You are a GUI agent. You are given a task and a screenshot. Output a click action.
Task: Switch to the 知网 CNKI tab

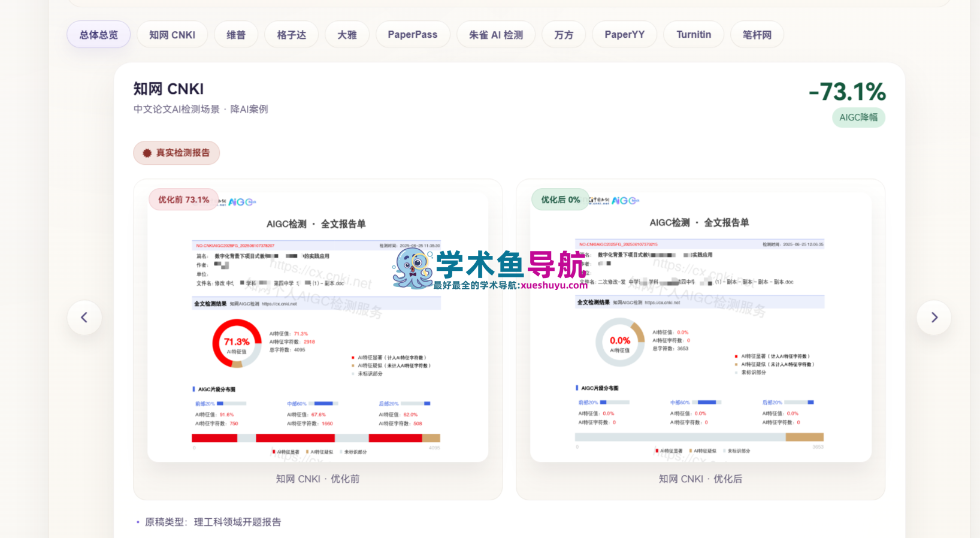coord(172,35)
